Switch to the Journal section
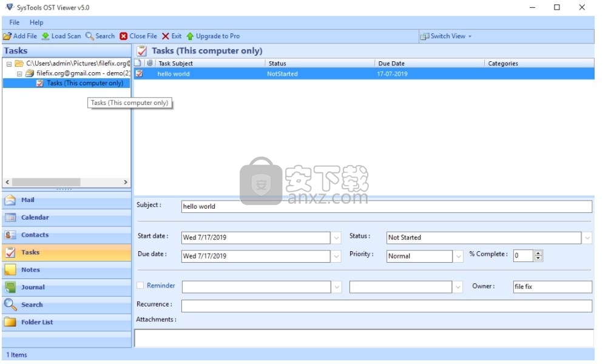The height and width of the screenshot is (364, 611). (67, 288)
